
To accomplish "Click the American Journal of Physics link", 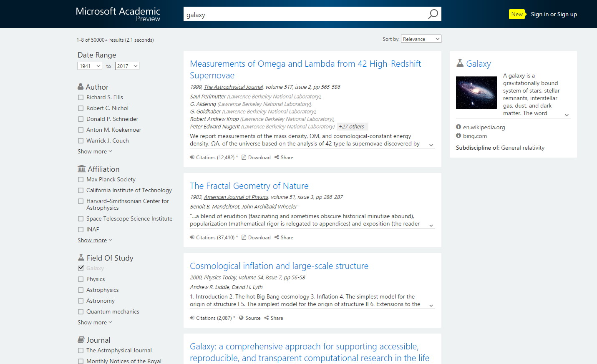I will pos(236,197).
